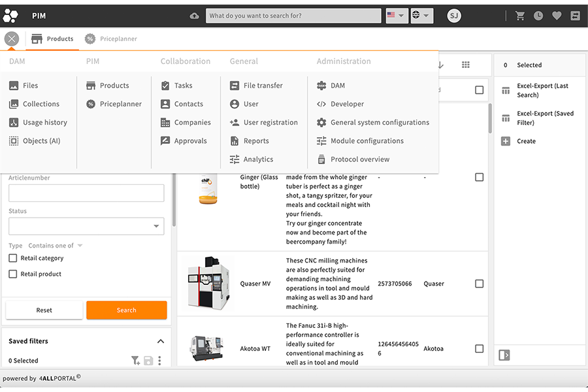
Task: Open the Akotoa WT product thumbnail
Action: click(207, 348)
